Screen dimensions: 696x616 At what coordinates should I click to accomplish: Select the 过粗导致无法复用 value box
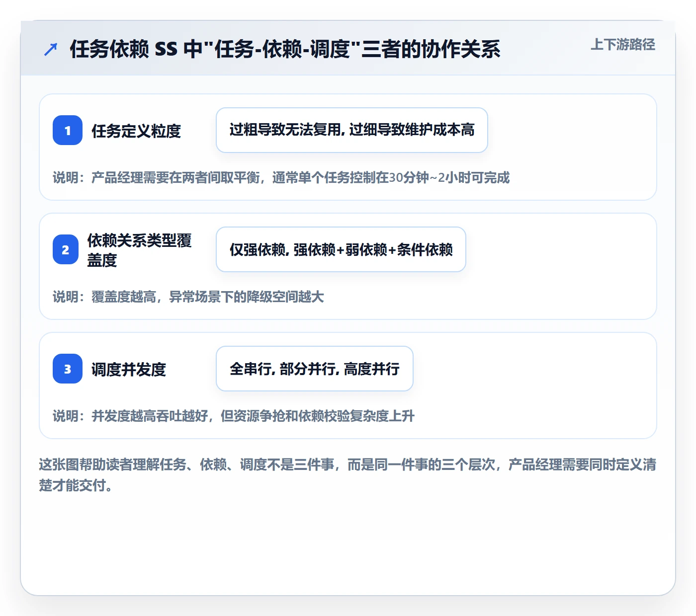click(352, 130)
